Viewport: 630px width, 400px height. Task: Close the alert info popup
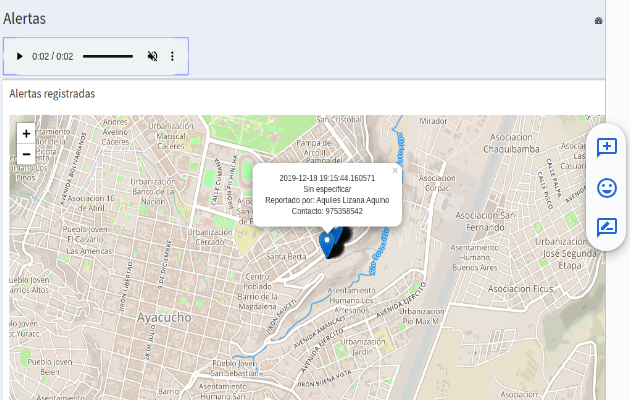pyautogui.click(x=395, y=171)
